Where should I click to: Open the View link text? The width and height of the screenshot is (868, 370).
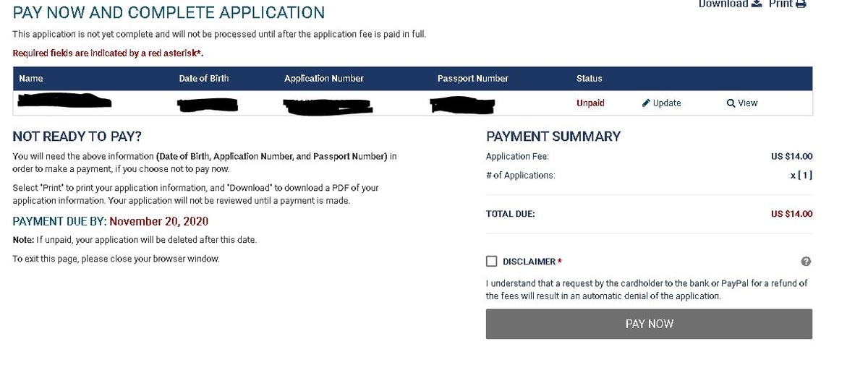(x=747, y=103)
